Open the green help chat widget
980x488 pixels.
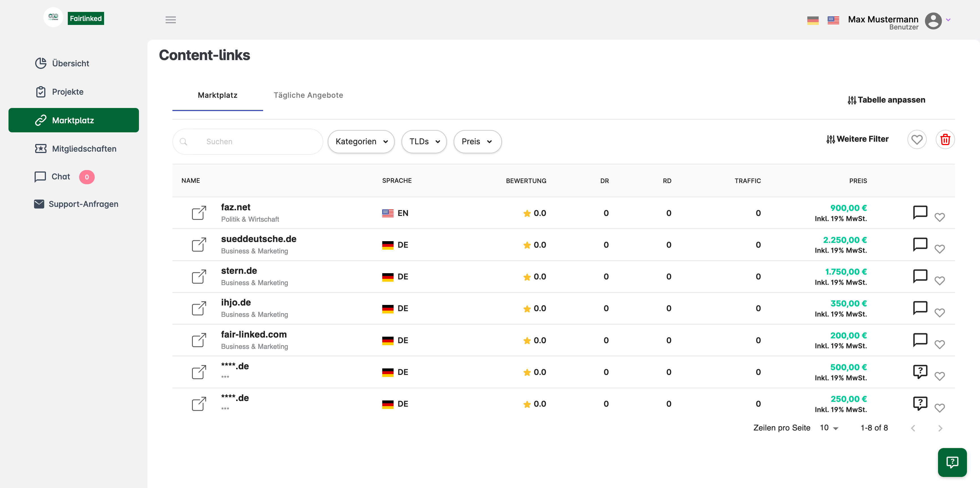952,462
